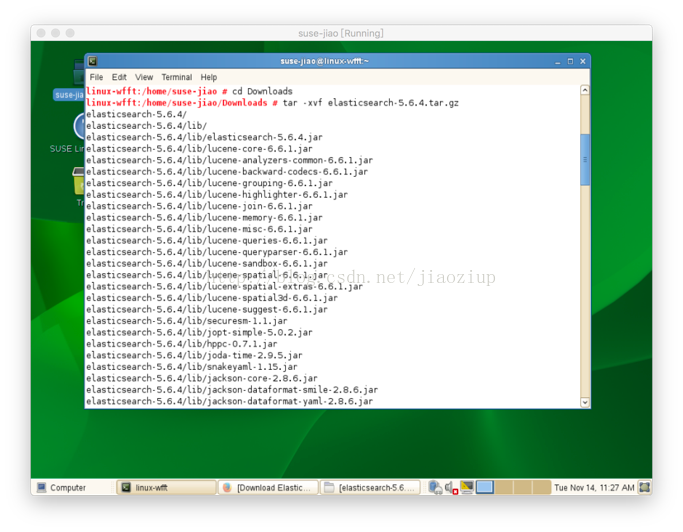This screenshot has width=683, height=532.
Task: Open the Edit menu in terminal
Action: 119,77
